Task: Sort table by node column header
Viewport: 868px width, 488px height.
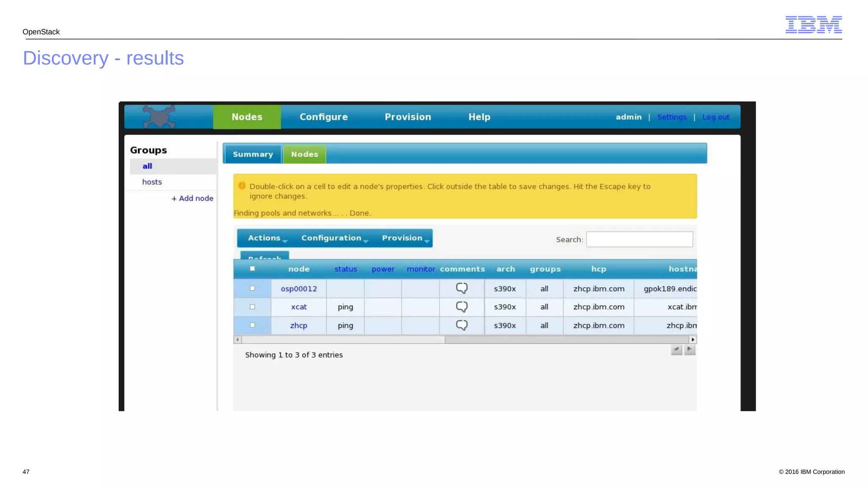Action: point(299,269)
